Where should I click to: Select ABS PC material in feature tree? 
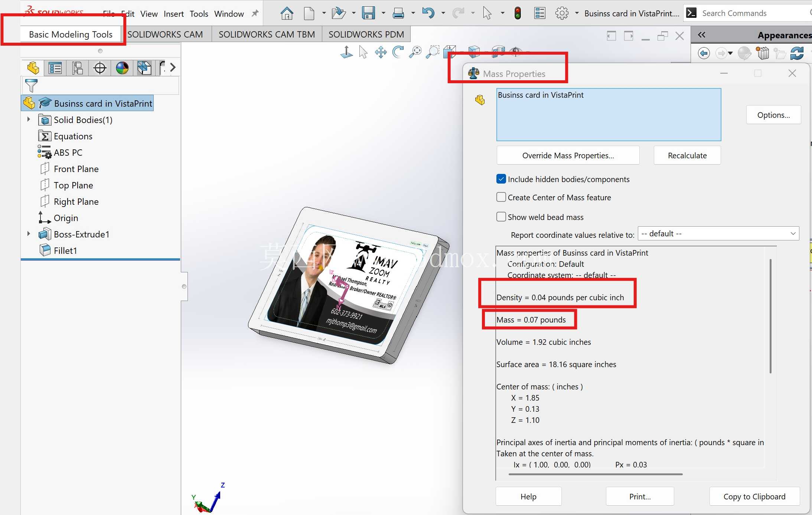68,152
